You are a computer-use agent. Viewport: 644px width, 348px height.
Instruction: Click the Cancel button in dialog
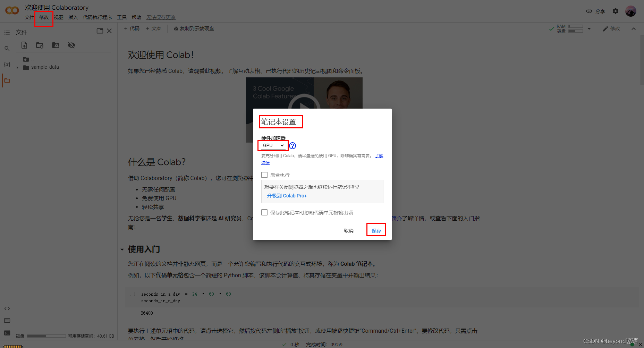click(x=349, y=230)
